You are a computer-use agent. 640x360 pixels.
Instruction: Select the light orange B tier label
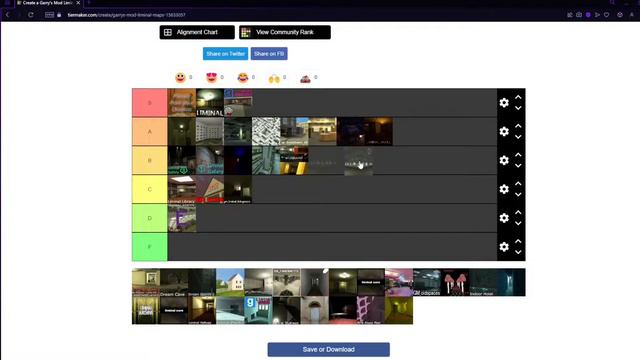click(149, 160)
